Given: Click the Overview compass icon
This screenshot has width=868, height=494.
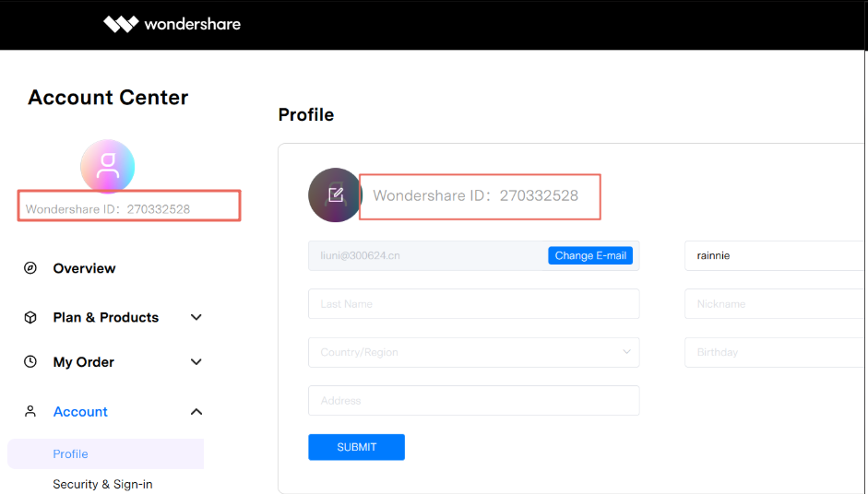Looking at the screenshot, I should [x=30, y=268].
